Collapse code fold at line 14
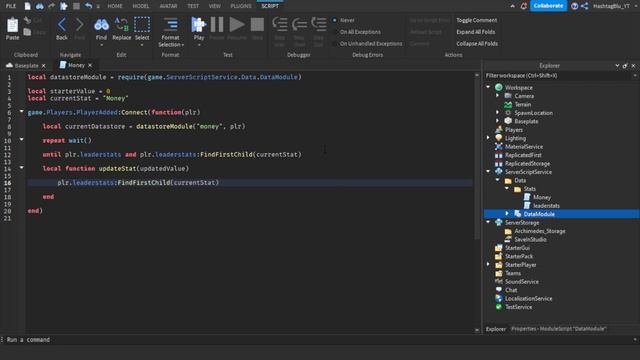 [22, 167]
